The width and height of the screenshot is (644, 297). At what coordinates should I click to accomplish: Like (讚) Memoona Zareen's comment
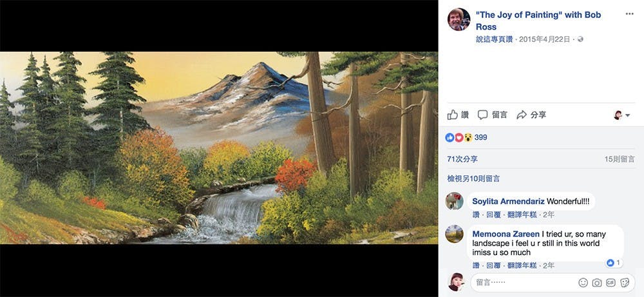(476, 265)
